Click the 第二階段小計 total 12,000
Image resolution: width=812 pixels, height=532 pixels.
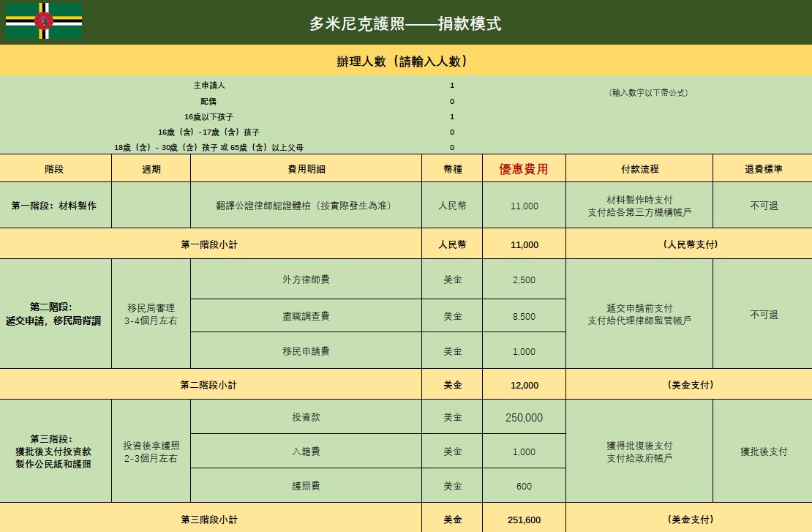pos(524,385)
